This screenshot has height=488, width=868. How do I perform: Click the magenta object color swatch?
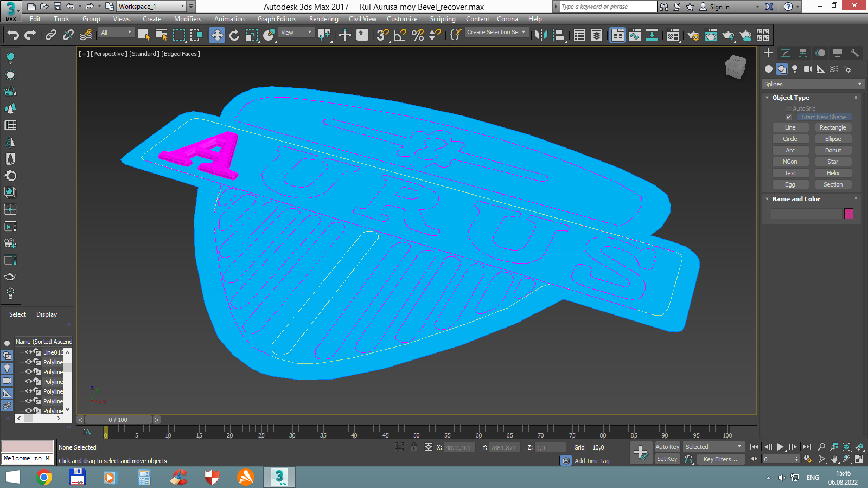click(848, 214)
